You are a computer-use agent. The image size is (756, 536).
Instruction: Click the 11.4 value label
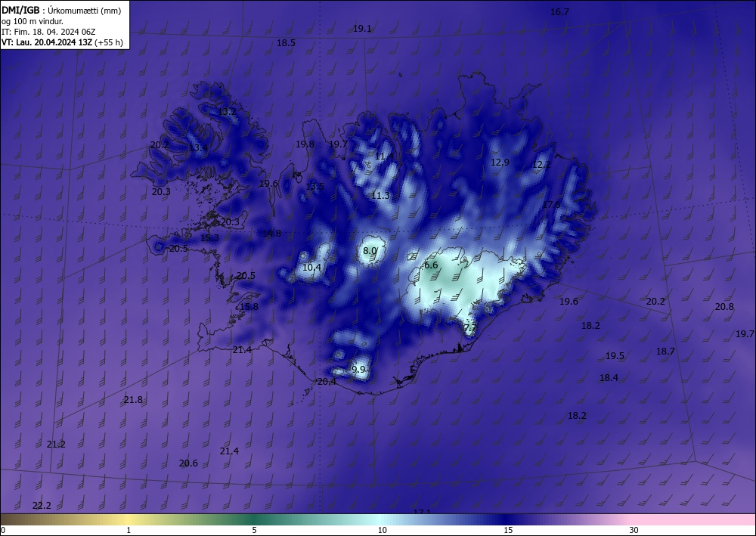coord(384,156)
